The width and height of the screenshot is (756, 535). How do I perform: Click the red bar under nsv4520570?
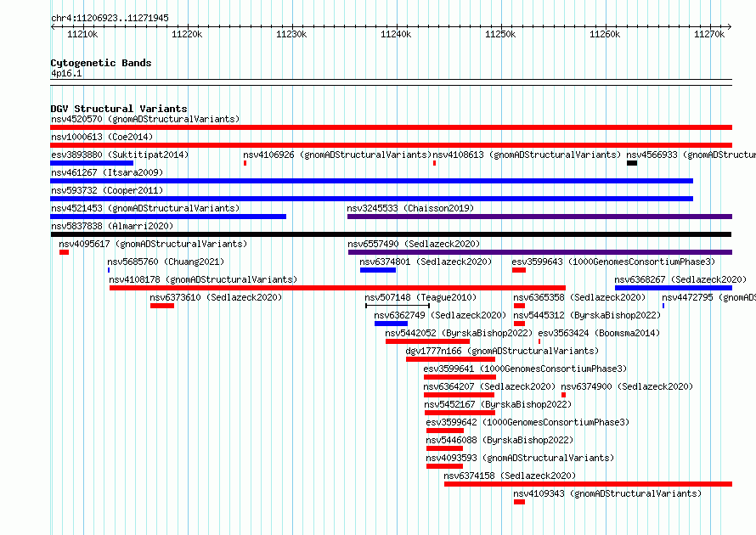[391, 127]
